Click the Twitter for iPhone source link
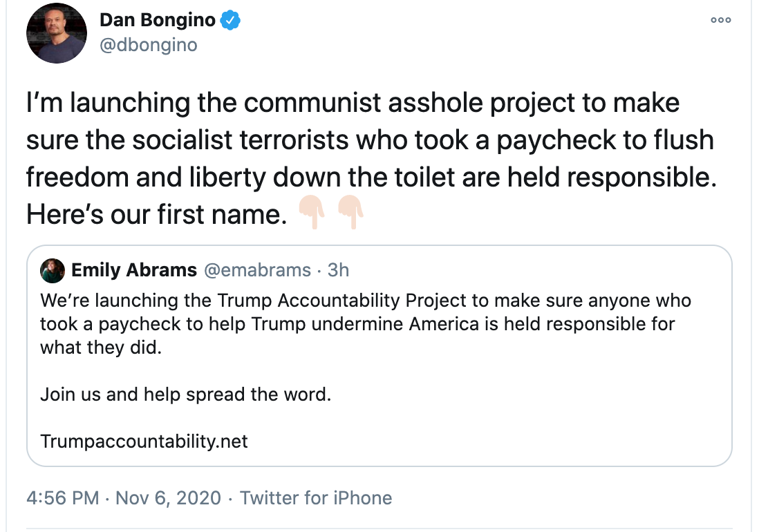This screenshot has height=532, width=759. click(316, 497)
